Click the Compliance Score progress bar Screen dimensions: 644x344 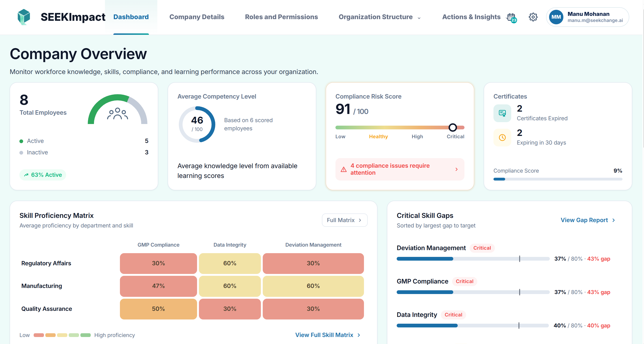558,179
